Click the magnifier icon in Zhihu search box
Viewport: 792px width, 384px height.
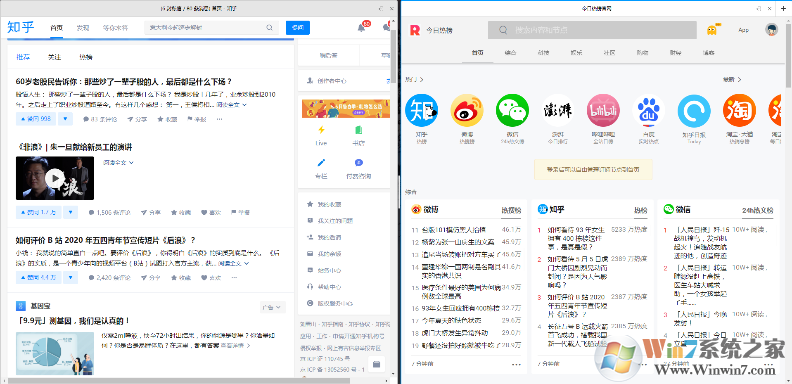pos(270,28)
